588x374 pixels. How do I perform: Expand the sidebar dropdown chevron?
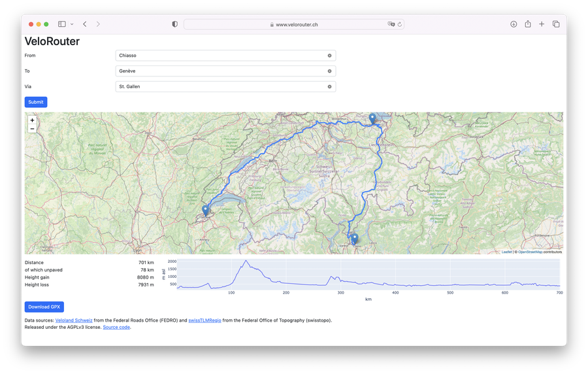pyautogui.click(x=72, y=24)
